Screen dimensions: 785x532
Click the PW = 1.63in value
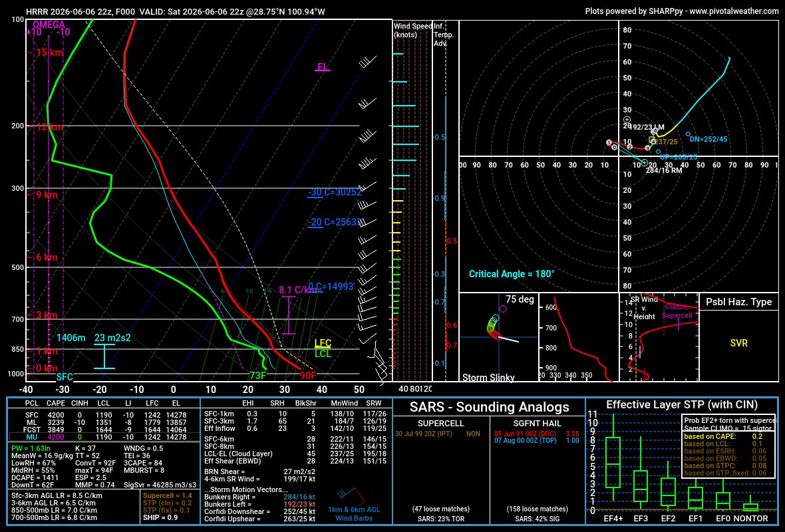coord(33,448)
